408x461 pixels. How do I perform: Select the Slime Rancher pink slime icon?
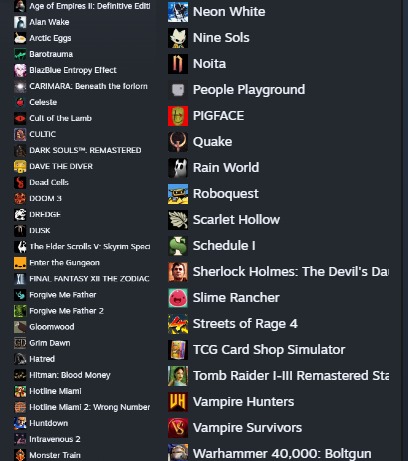pos(178,298)
